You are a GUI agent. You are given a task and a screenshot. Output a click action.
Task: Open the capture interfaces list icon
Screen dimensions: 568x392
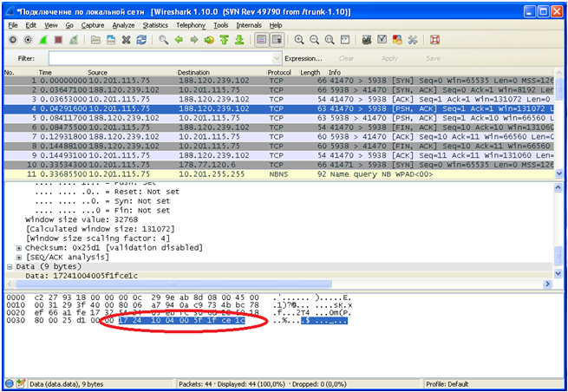[x=13, y=40]
